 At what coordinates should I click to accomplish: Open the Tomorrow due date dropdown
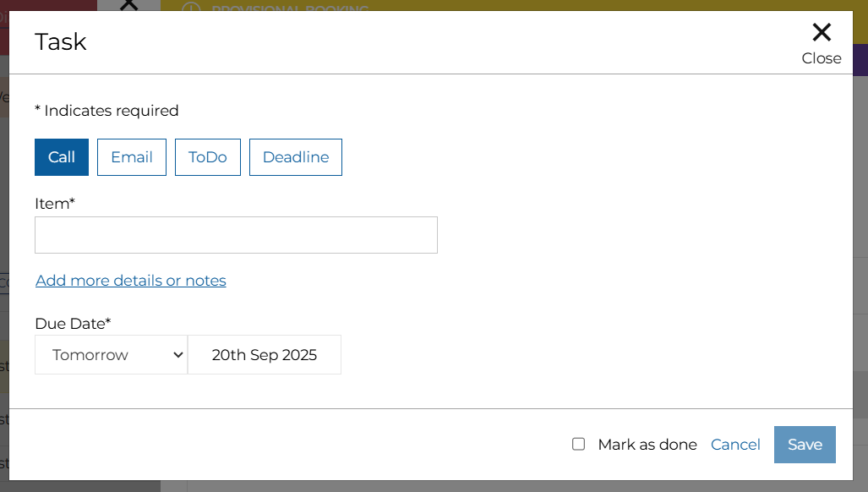tap(110, 355)
